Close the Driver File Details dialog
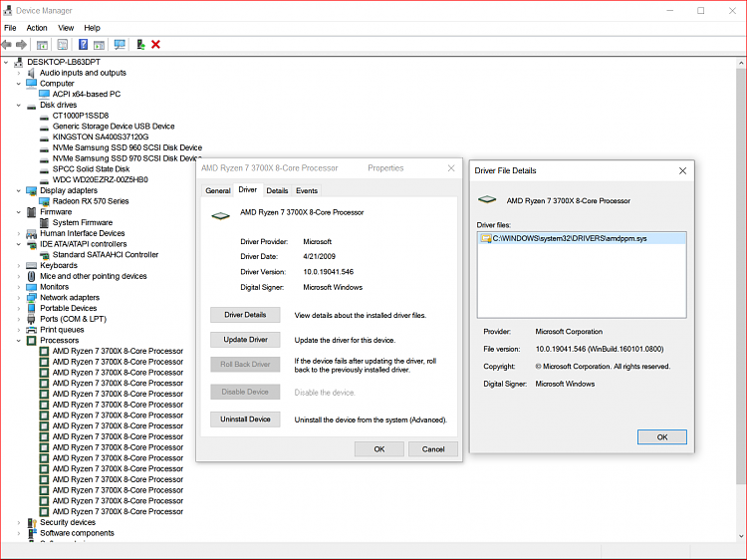The image size is (747, 560). coord(682,170)
